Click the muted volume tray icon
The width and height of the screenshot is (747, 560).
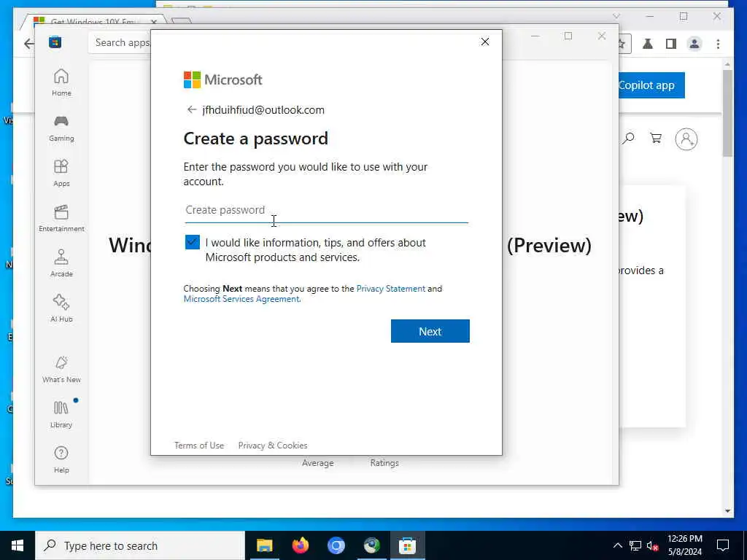click(x=653, y=545)
